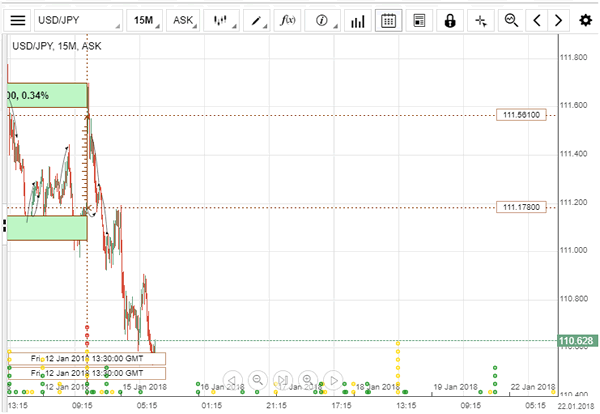Open the f(x) indicators menu
600x414 pixels.
pos(288,20)
